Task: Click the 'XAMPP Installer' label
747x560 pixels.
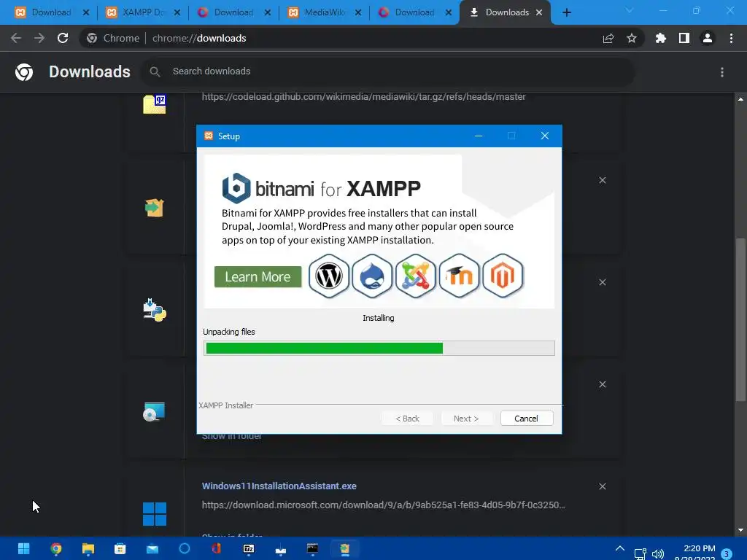Action: pyautogui.click(x=226, y=405)
